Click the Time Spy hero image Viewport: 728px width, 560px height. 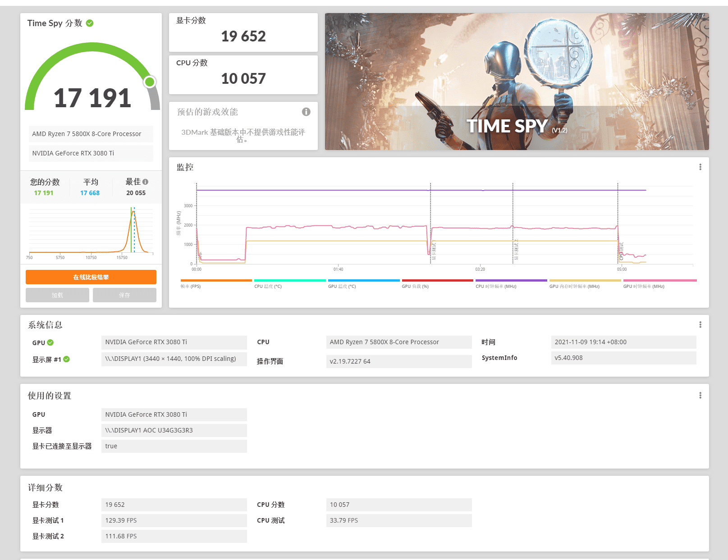click(517, 82)
